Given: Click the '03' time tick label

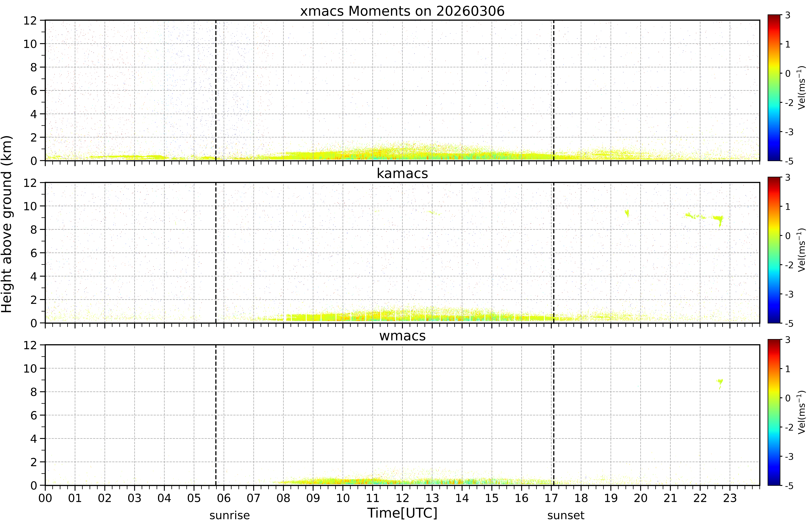Looking at the screenshot, I should [x=134, y=498].
